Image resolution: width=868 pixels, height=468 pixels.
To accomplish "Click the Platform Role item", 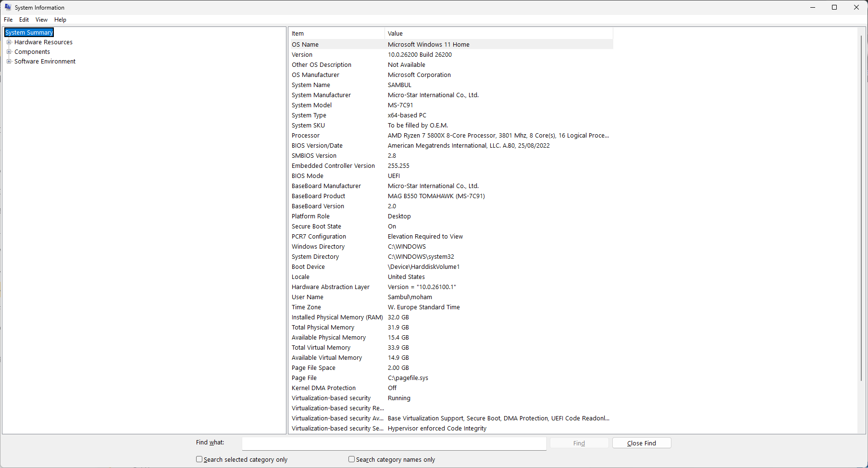I will pyautogui.click(x=310, y=216).
